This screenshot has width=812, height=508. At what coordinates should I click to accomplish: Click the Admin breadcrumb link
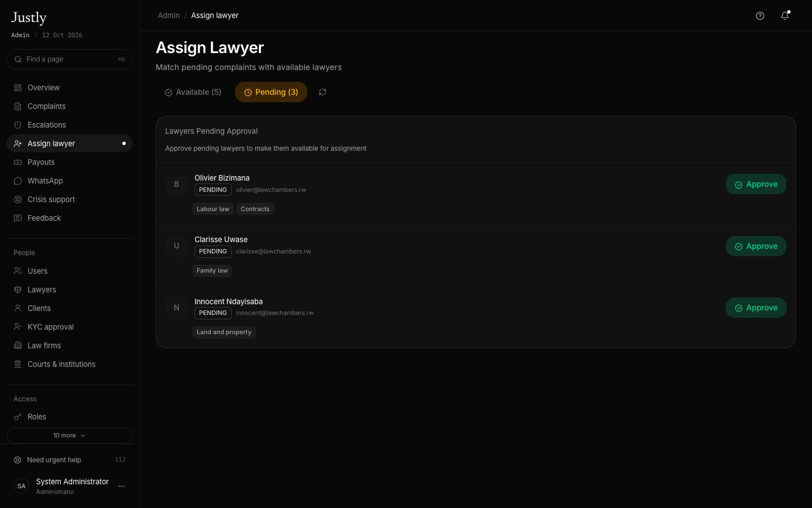pos(169,15)
